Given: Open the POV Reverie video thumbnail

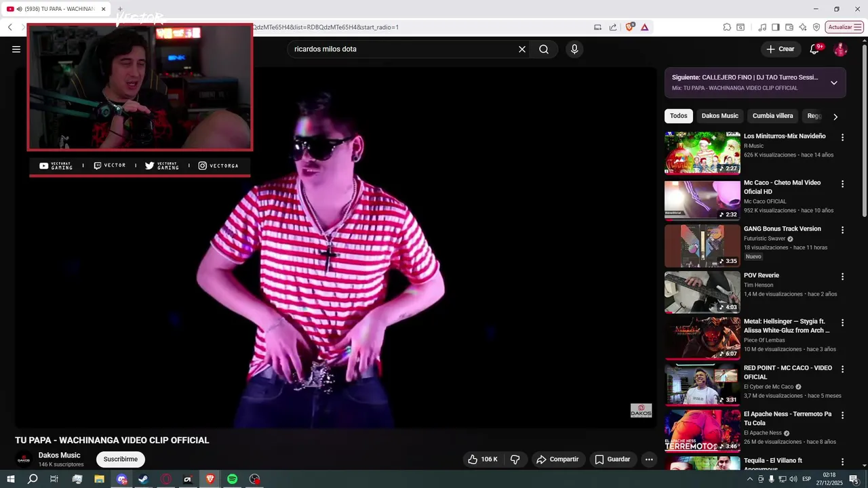Looking at the screenshot, I should pos(703,292).
